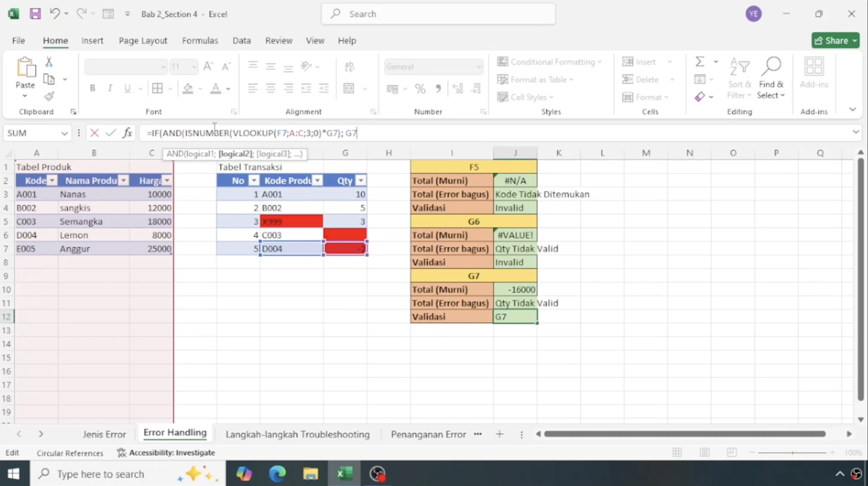868x486 pixels.
Task: Switch to the Formulas ribbon tab
Action: [x=200, y=40]
